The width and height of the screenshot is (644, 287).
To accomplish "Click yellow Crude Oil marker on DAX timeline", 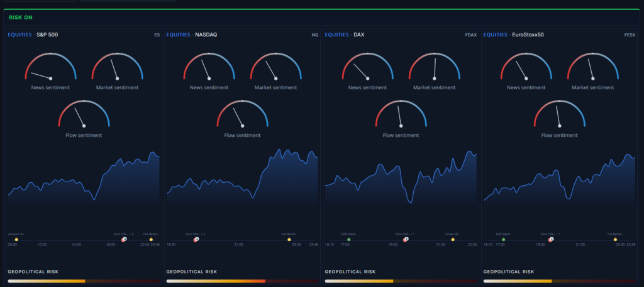I will coord(453,239).
